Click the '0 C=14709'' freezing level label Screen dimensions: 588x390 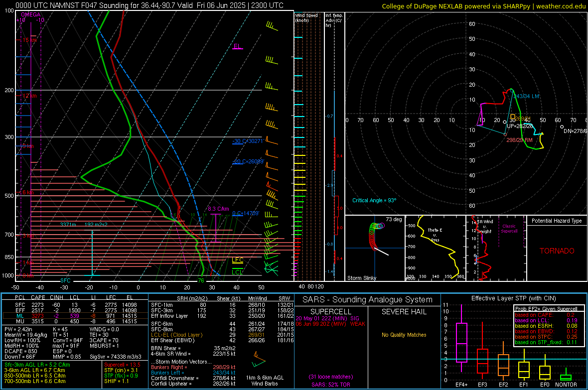pos(246,213)
